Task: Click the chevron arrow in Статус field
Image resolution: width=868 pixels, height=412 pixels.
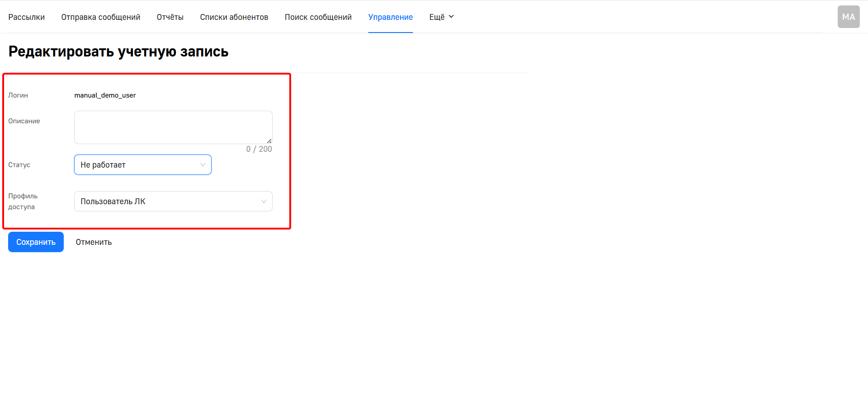Action: (203, 165)
